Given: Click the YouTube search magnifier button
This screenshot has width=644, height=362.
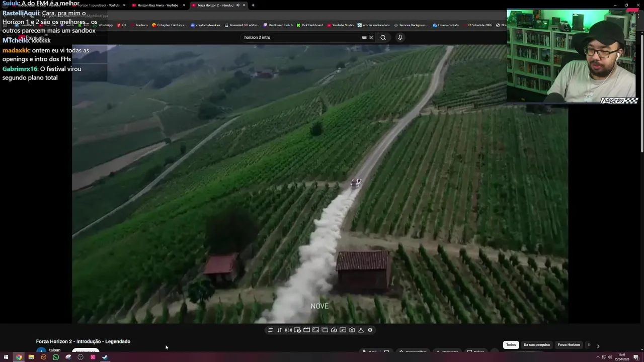Looking at the screenshot, I should pos(383,37).
